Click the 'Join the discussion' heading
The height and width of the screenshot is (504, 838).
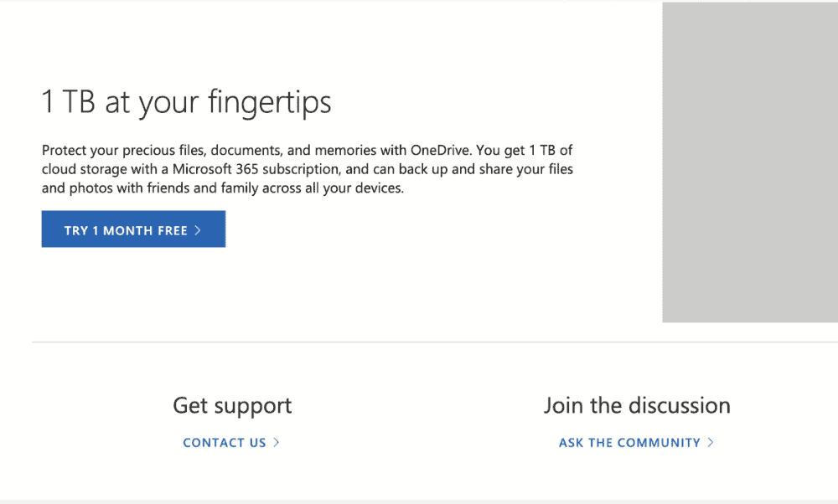[x=637, y=405]
